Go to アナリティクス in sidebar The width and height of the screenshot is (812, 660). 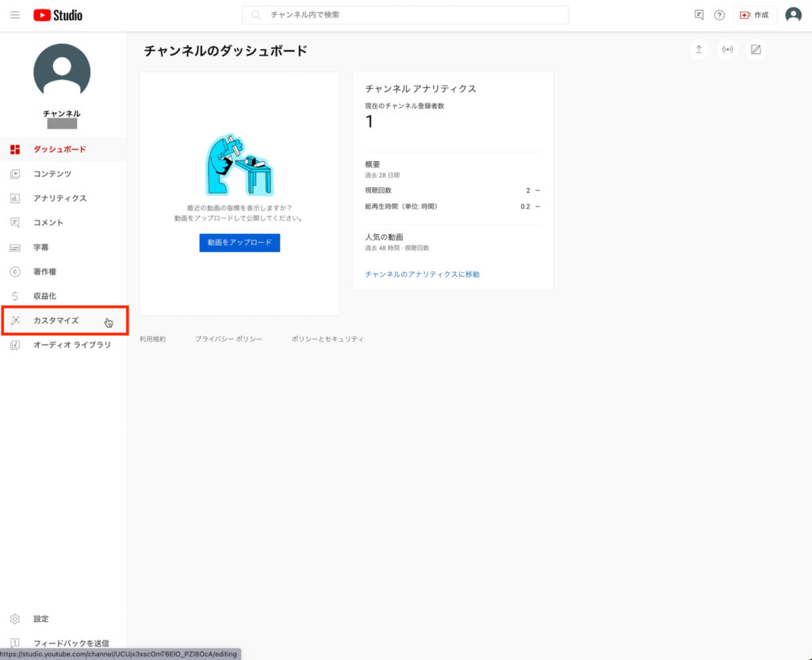coord(59,198)
